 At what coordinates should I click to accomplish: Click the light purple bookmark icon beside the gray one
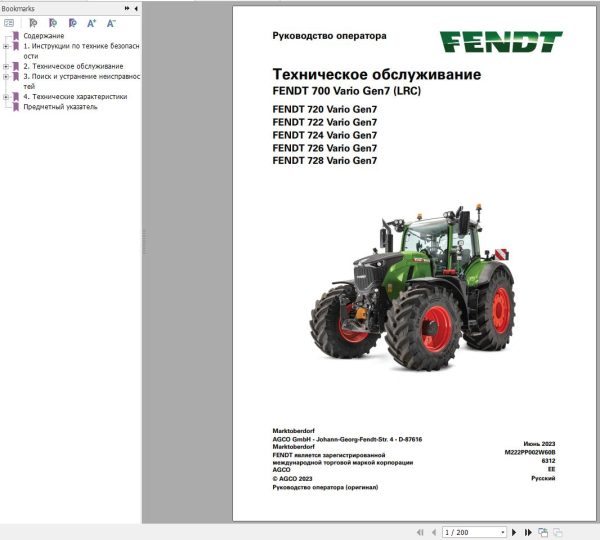pos(53,23)
